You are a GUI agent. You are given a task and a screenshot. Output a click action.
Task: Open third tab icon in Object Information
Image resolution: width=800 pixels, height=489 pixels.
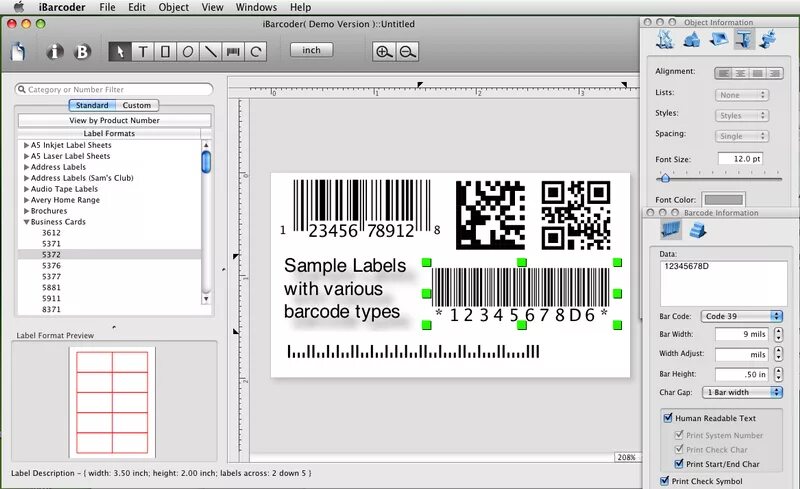point(718,39)
